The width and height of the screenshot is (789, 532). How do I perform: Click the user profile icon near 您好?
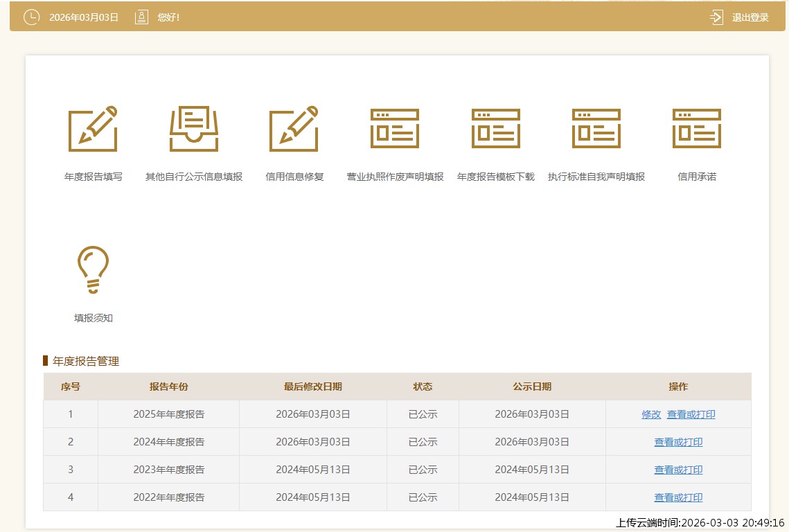(x=141, y=17)
